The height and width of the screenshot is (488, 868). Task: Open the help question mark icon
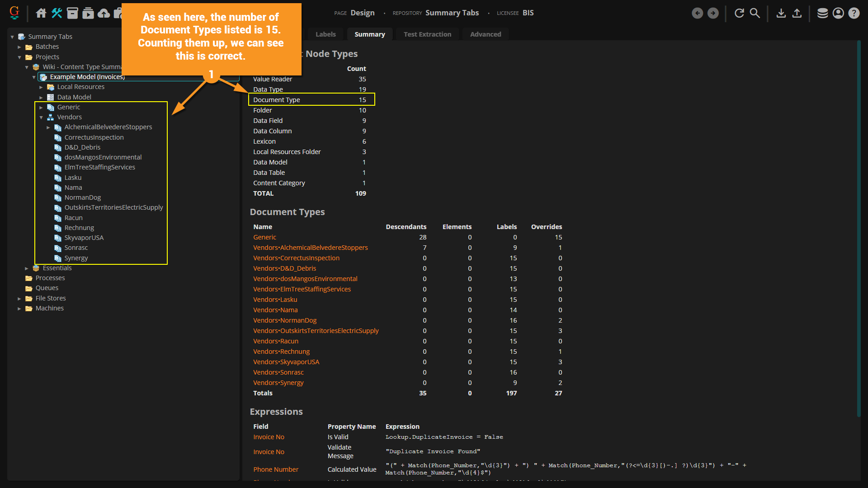point(854,13)
